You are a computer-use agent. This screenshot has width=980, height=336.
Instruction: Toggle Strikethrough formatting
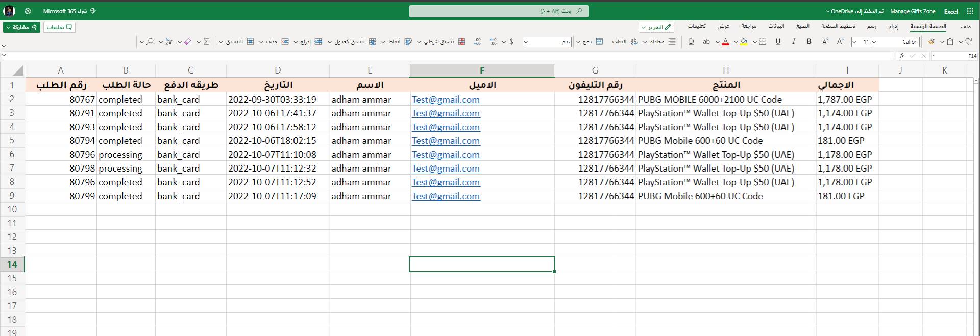pyautogui.click(x=706, y=42)
